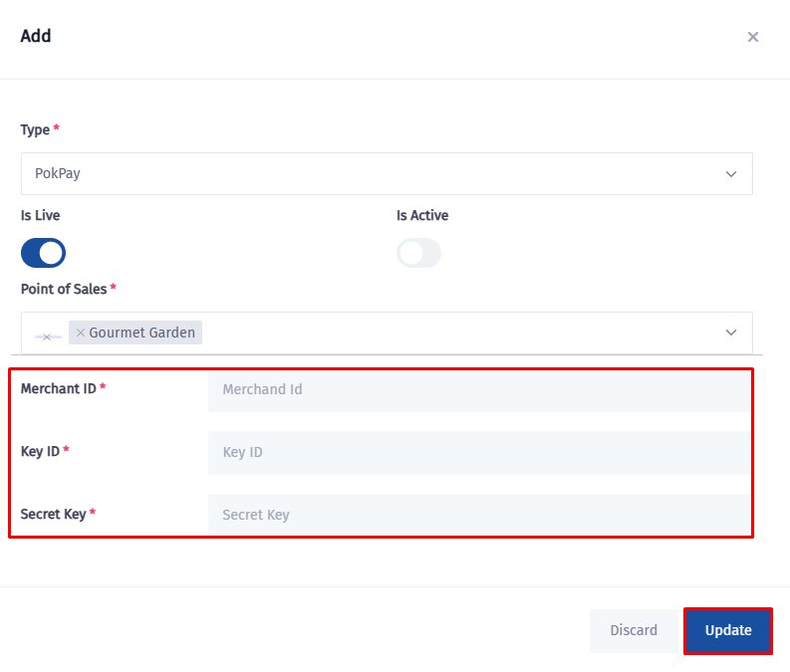Screen dimensions: 790x672
Task: Click the chevron arrow in Point of Sales
Action: coord(731,333)
